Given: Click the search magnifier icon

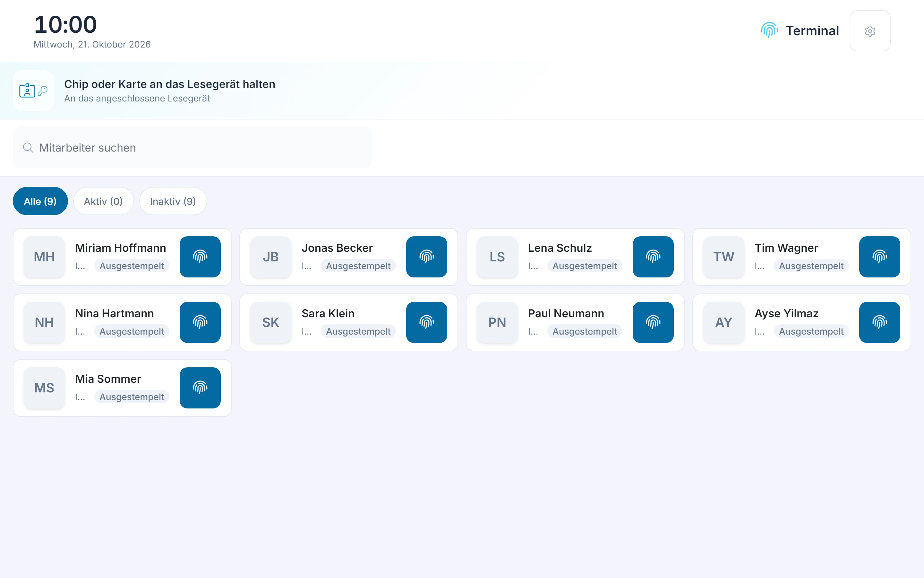Looking at the screenshot, I should pyautogui.click(x=28, y=148).
